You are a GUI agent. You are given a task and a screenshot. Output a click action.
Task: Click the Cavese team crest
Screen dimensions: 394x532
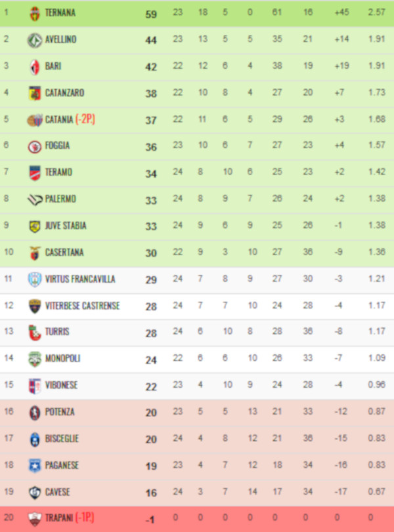(35, 492)
